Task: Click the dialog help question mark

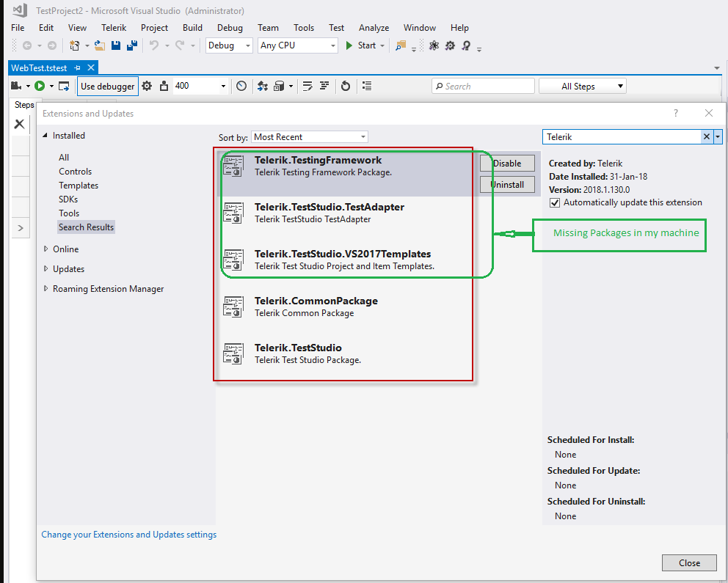Action: coord(676,113)
